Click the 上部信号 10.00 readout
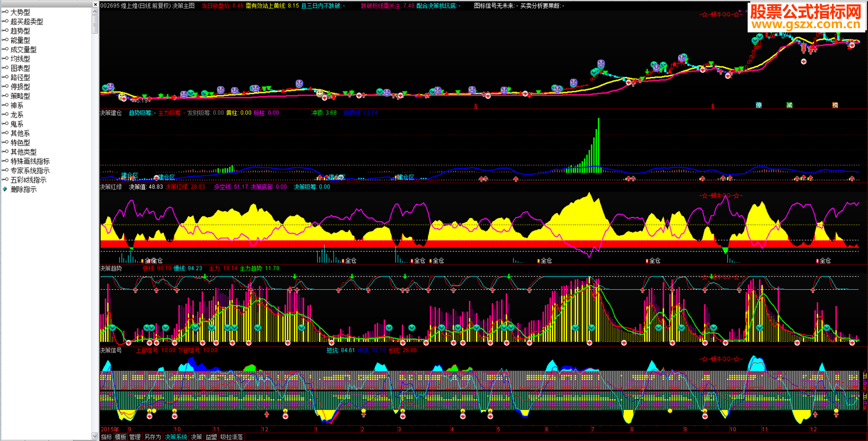The image size is (868, 441). click(155, 350)
